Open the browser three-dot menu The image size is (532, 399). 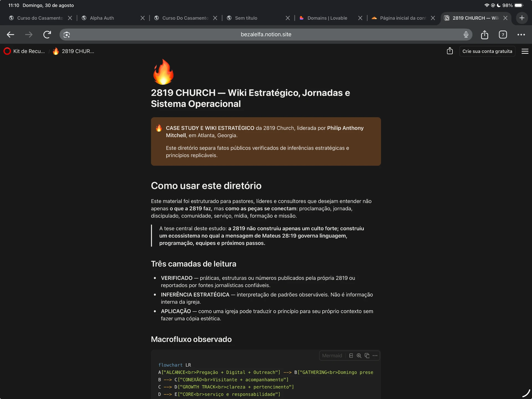coord(521,35)
